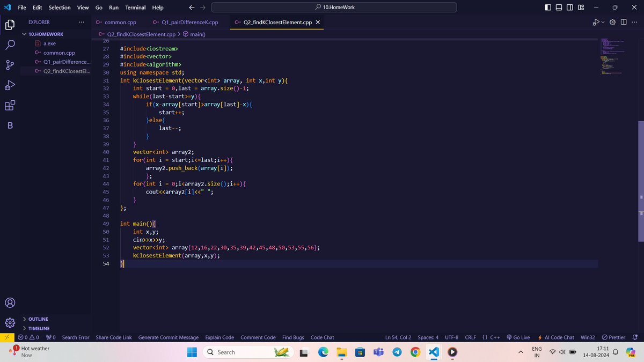Click Comment Code in status bar
The height and width of the screenshot is (362, 644).
pyautogui.click(x=258, y=337)
